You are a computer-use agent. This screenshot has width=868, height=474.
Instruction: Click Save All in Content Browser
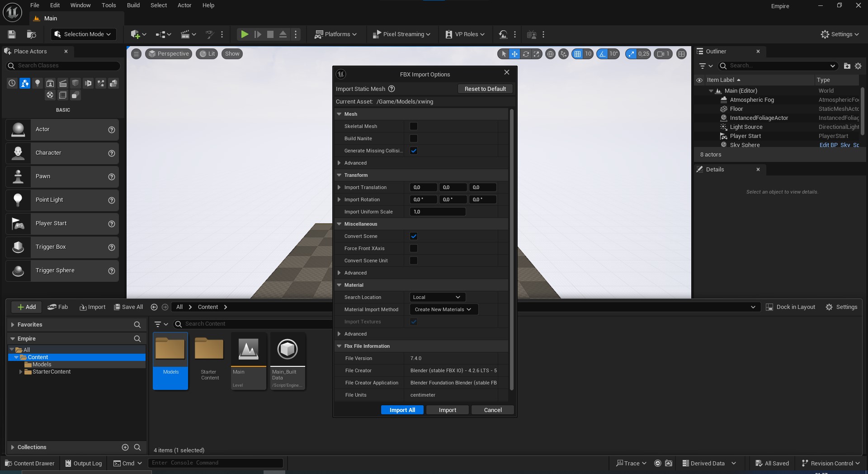click(128, 307)
